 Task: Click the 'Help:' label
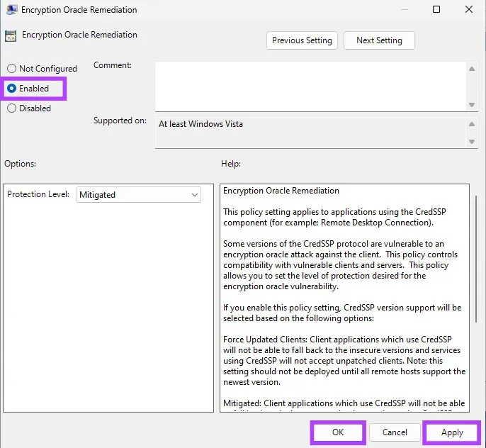click(231, 163)
